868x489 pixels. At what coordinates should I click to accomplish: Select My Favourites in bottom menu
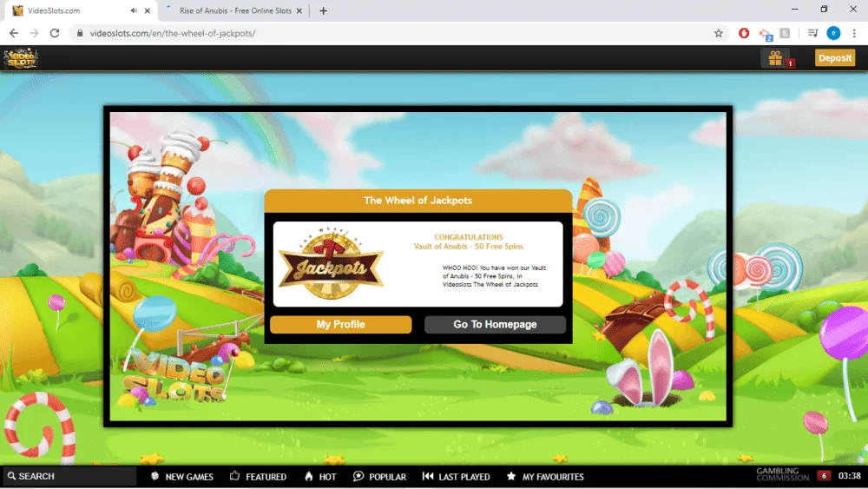point(545,476)
